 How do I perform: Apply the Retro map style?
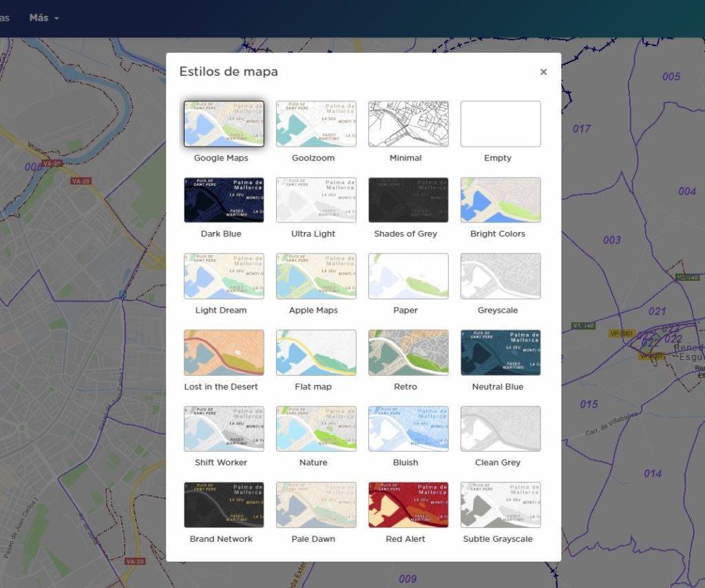[x=408, y=353]
